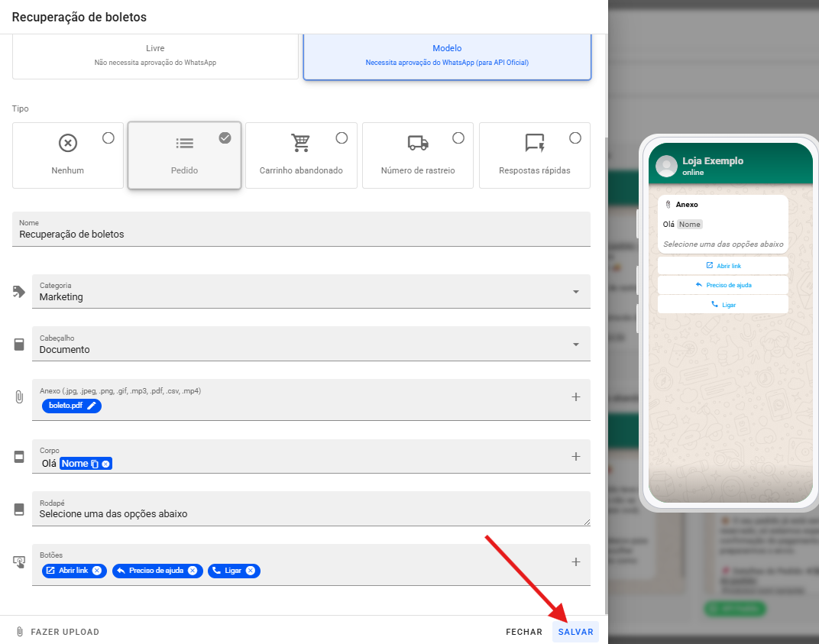The height and width of the screenshot is (644, 819).
Task: Remove the Abrir link button chip
Action: (x=97, y=571)
